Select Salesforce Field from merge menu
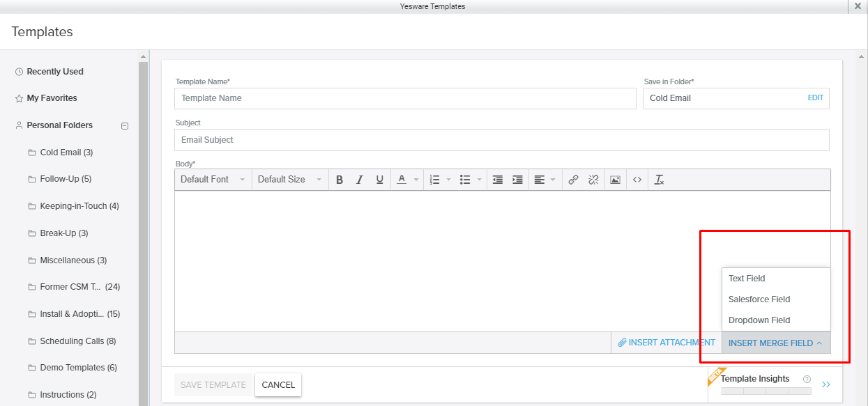The width and height of the screenshot is (868, 406). pyautogui.click(x=759, y=299)
